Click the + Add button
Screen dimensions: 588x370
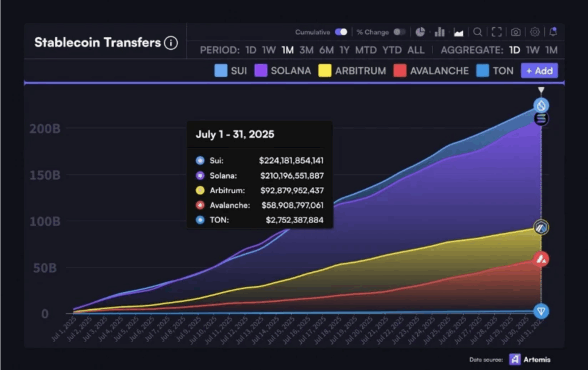[539, 71]
